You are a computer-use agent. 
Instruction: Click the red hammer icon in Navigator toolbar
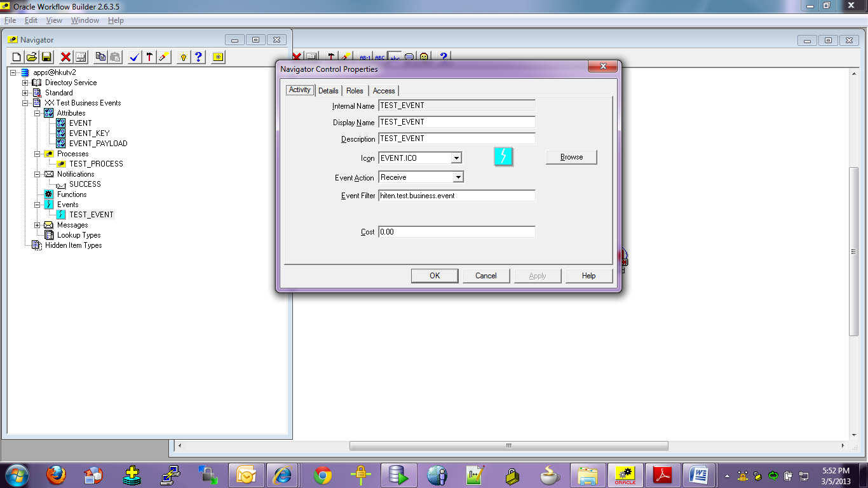[x=149, y=57]
